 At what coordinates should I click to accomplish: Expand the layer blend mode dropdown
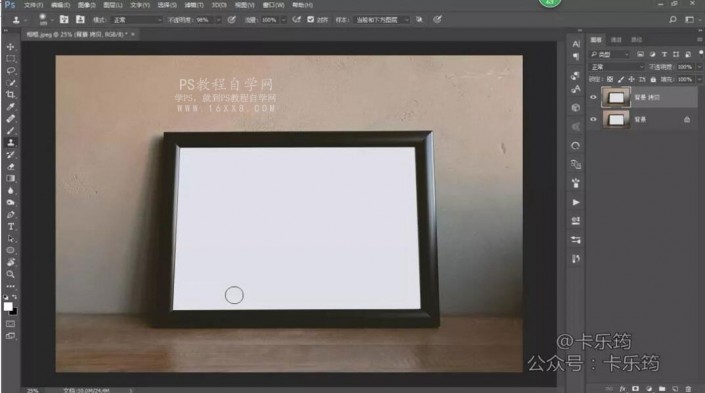click(x=617, y=67)
